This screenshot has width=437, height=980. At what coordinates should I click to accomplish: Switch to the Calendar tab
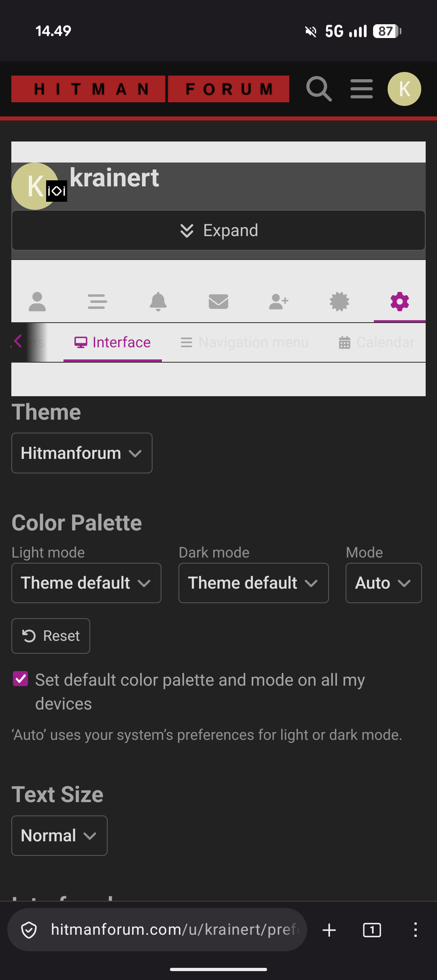[376, 342]
